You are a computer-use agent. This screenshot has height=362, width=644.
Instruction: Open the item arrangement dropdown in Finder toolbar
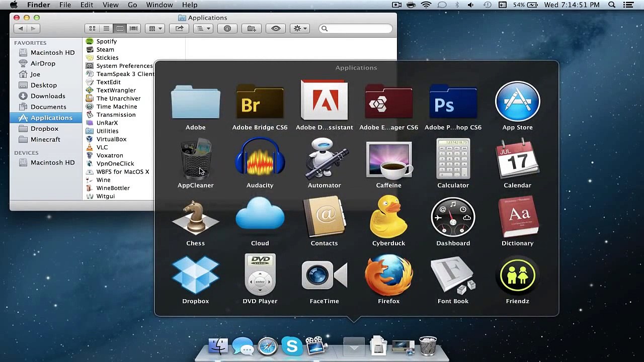coord(155,29)
